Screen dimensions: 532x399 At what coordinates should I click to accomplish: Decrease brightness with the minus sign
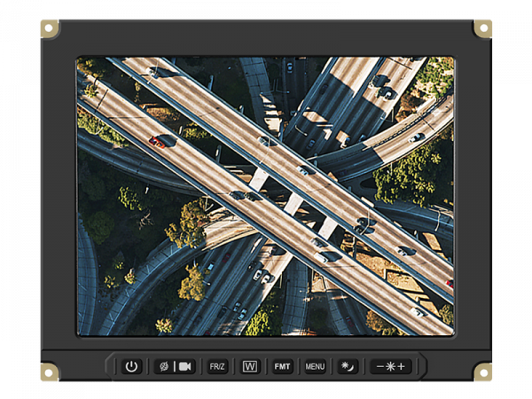[x=379, y=366]
